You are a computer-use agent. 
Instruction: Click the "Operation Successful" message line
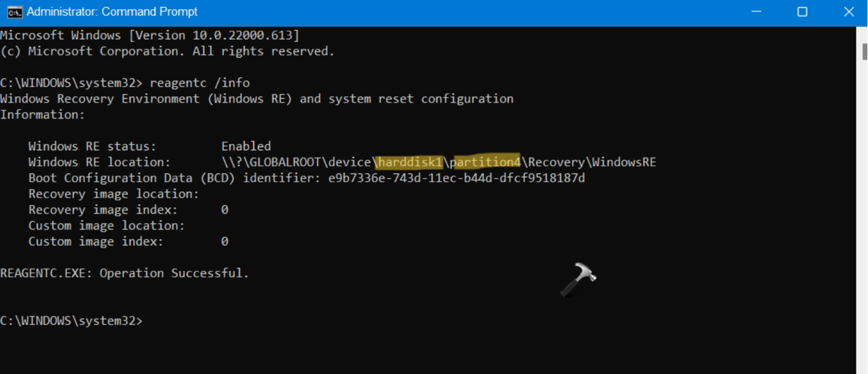click(x=125, y=273)
